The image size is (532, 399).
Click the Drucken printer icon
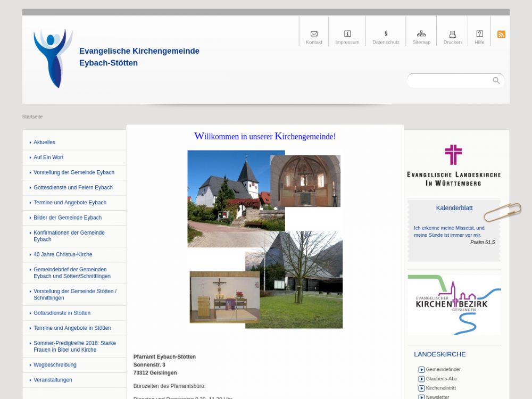453,34
